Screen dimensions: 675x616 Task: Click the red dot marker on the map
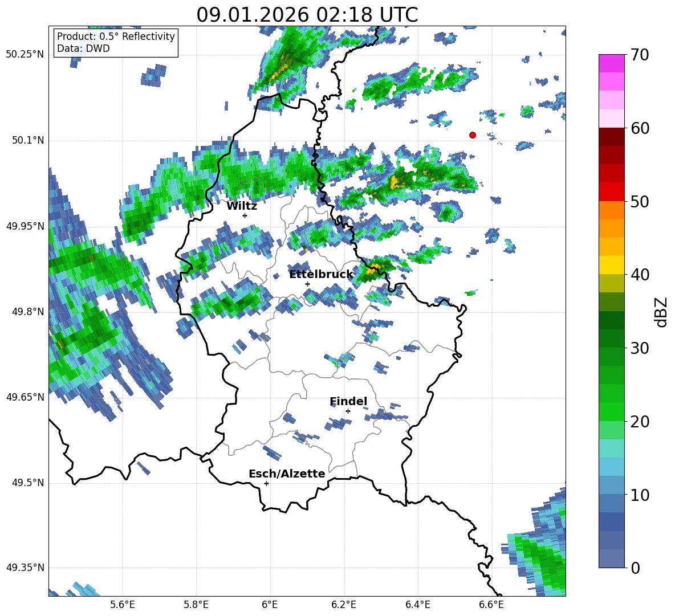[x=473, y=135]
